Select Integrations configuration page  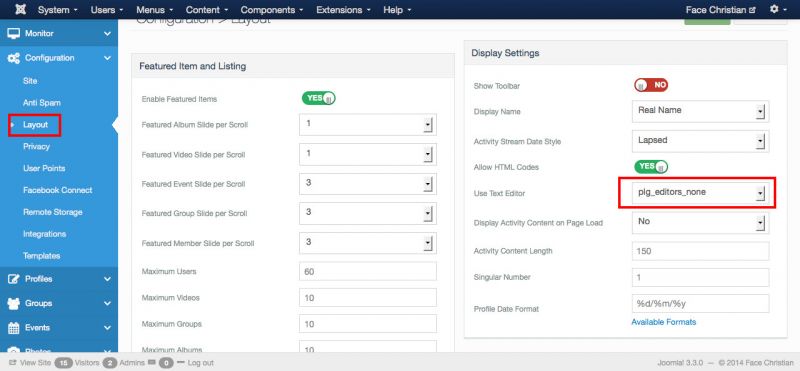pyautogui.click(x=44, y=234)
